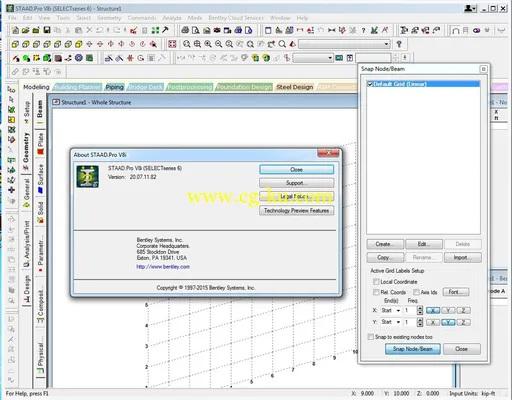Click the Create... grid button
Image resolution: width=512 pixels, height=400 pixels.
(385, 244)
